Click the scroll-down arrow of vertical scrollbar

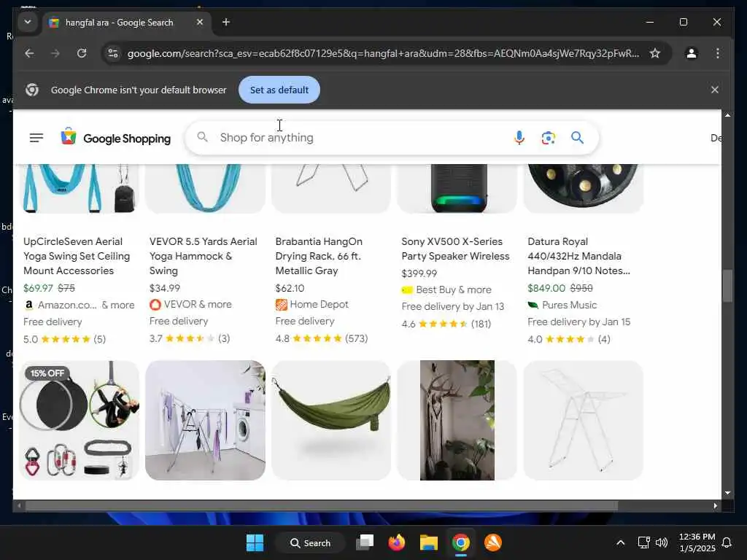click(x=727, y=494)
